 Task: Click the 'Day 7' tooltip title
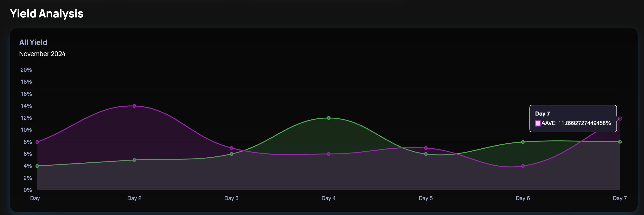click(542, 114)
